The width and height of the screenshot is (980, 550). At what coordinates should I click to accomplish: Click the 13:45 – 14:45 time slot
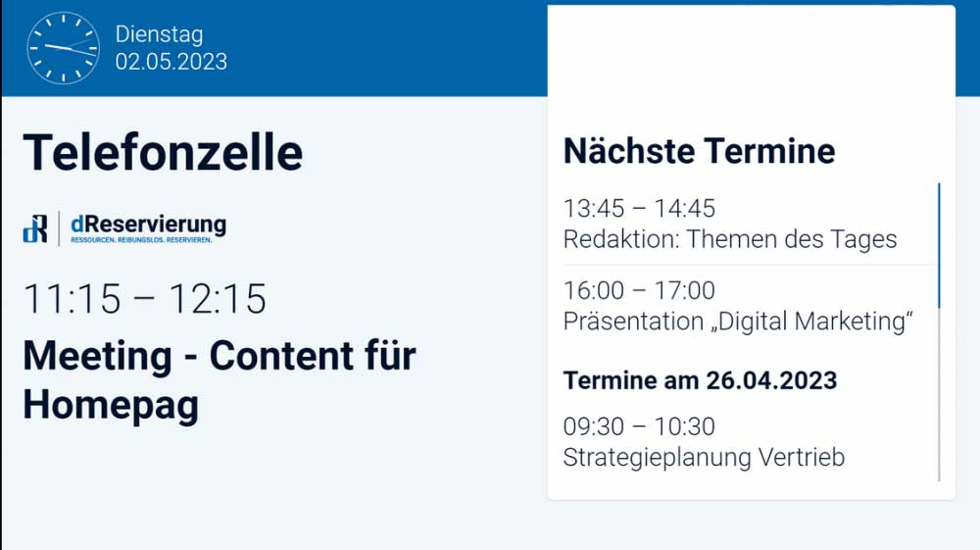click(639, 209)
